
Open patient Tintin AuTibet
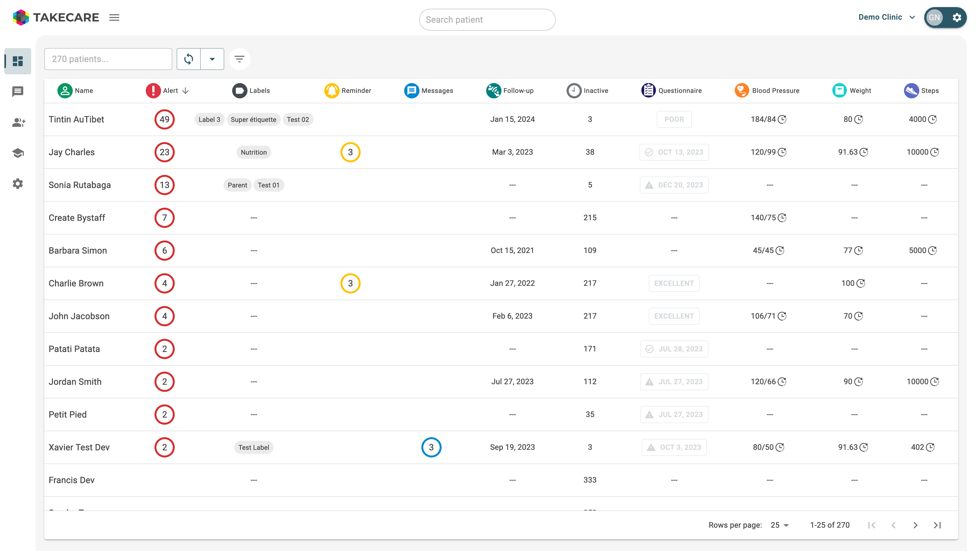(x=76, y=119)
